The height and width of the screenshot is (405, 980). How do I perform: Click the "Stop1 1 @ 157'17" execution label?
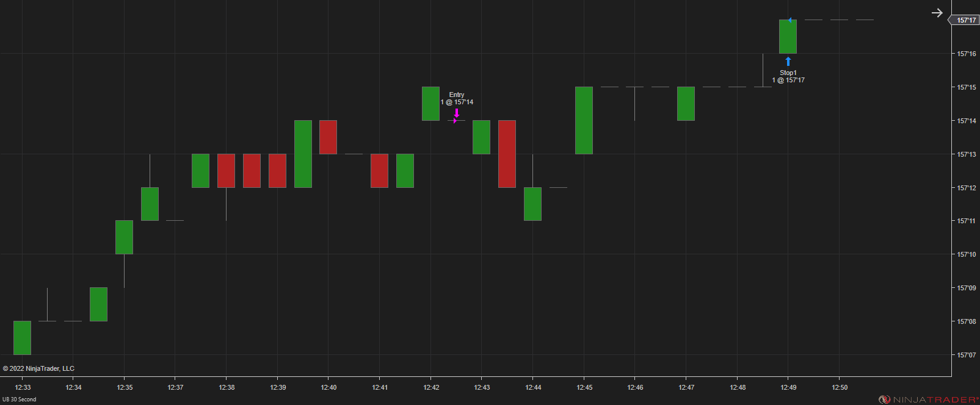(x=788, y=76)
